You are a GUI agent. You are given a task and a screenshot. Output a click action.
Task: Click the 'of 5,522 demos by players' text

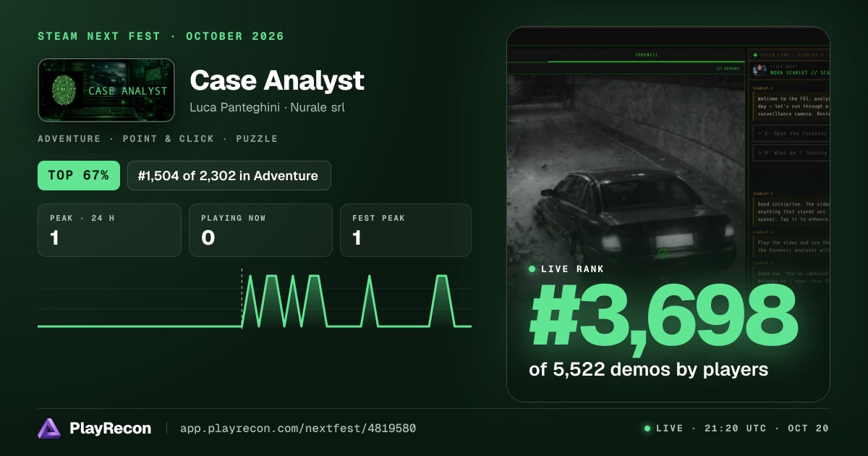(648, 369)
